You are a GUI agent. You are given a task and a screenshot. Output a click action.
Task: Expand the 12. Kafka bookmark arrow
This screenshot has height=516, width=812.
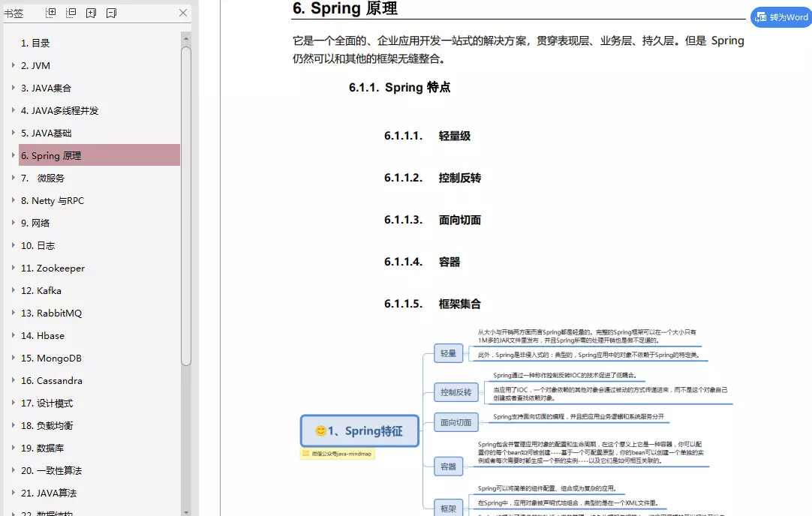13,290
